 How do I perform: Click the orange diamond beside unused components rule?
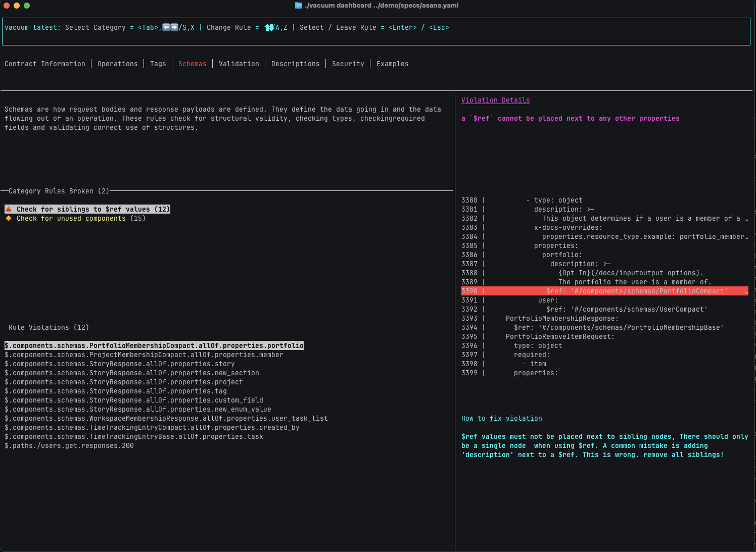(x=9, y=218)
